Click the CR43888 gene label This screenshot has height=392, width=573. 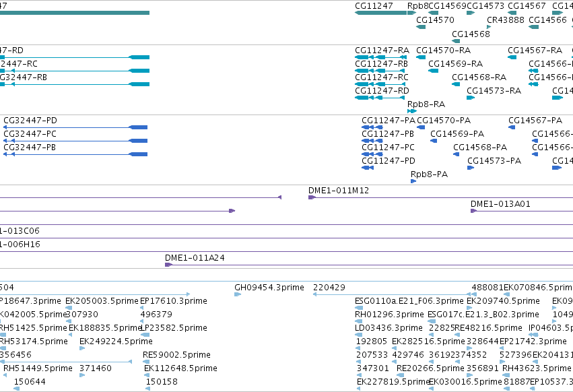[x=506, y=20]
